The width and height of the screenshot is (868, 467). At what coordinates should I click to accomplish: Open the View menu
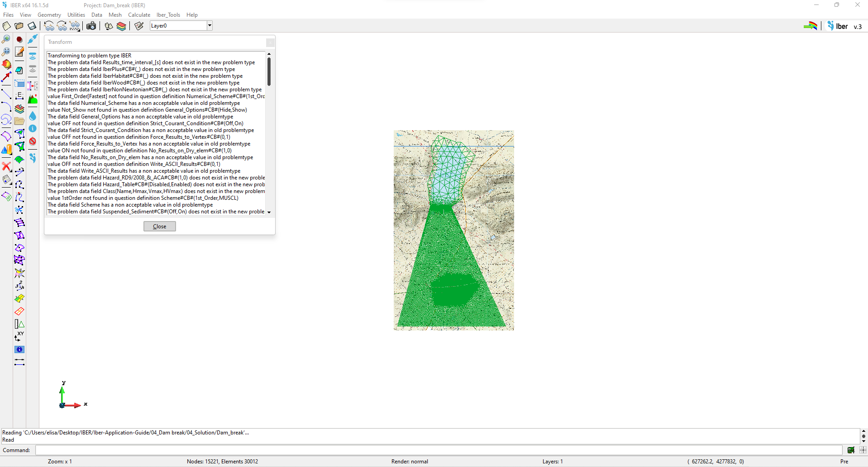[26, 15]
